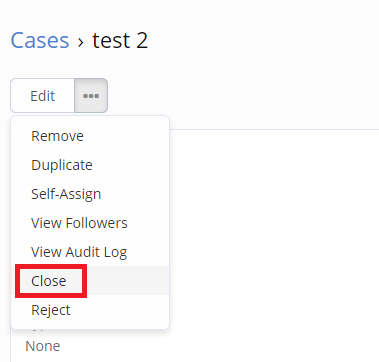379x362 pixels.
Task: Make a copy using the Duplicate action
Action: (x=90, y=165)
